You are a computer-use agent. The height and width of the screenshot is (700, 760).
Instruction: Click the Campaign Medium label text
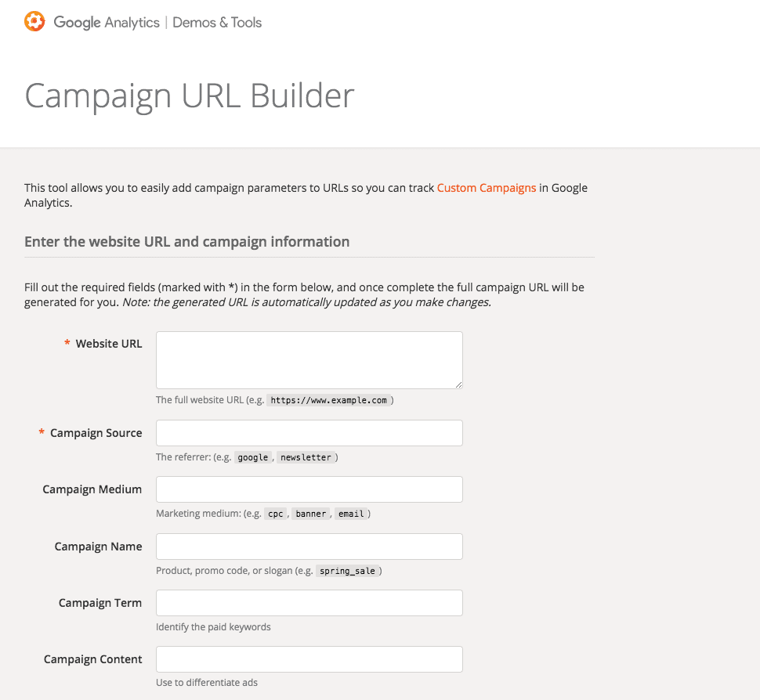(92, 489)
